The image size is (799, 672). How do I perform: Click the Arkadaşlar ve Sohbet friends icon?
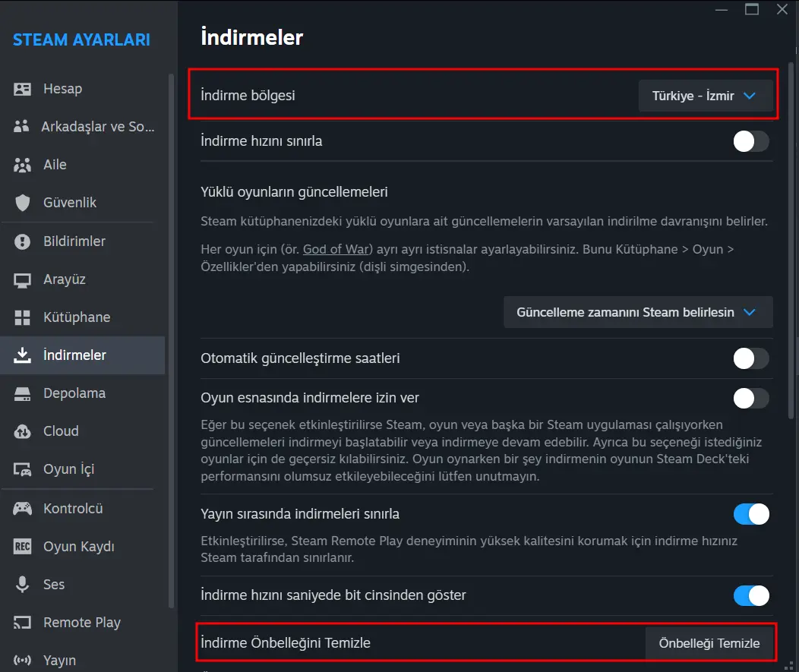click(x=21, y=126)
